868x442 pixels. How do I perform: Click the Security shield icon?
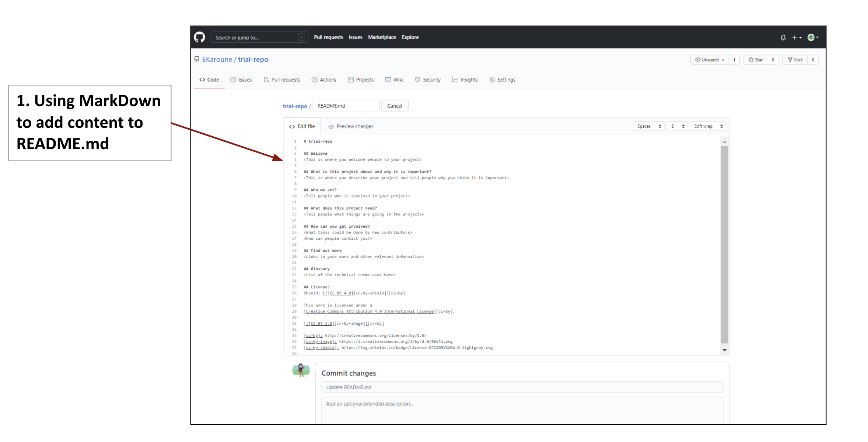point(418,80)
